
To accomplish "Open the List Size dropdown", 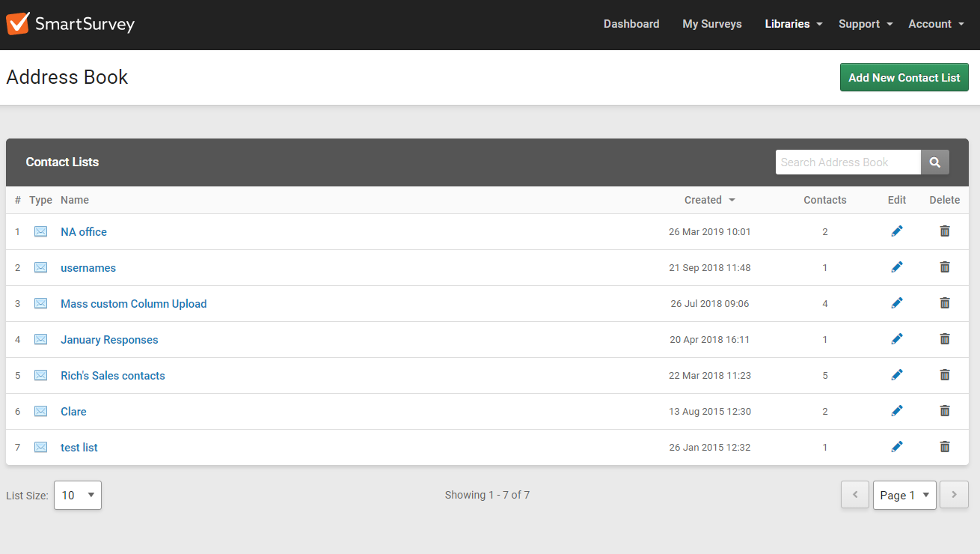I will pos(77,495).
